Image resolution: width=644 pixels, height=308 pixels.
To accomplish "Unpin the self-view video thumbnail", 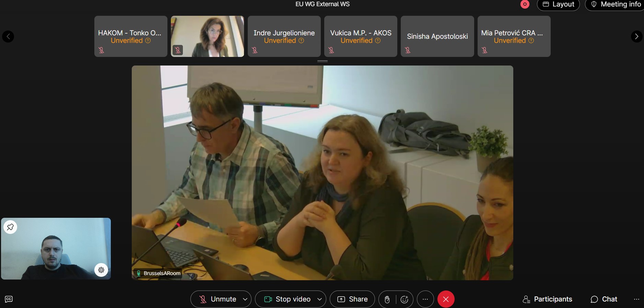I will point(10,227).
